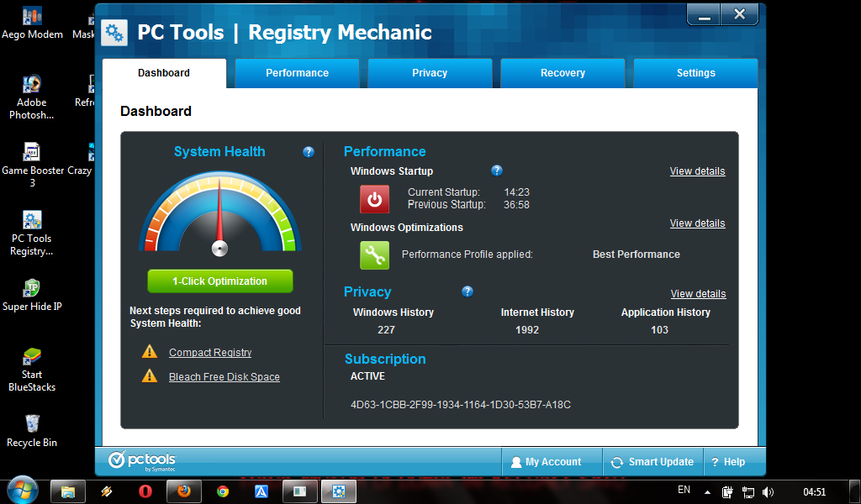Click the EN language indicator
This screenshot has width=861, height=504.
(x=684, y=490)
